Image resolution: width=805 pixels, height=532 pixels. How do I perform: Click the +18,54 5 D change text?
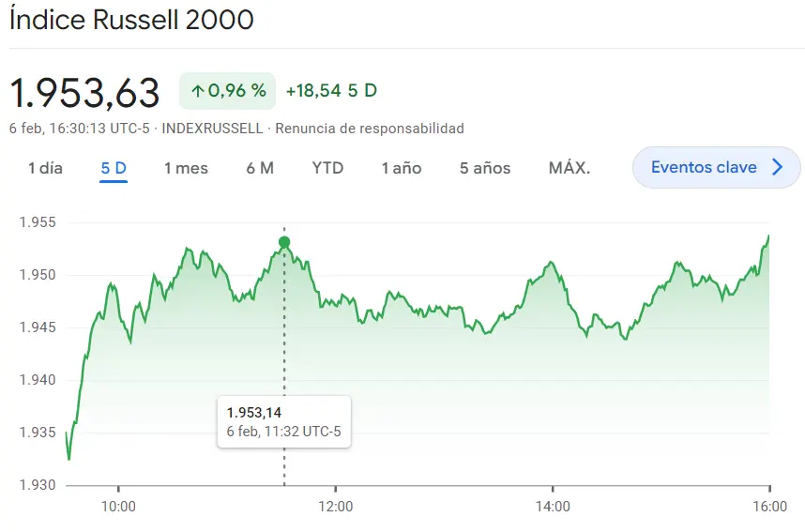tap(331, 91)
